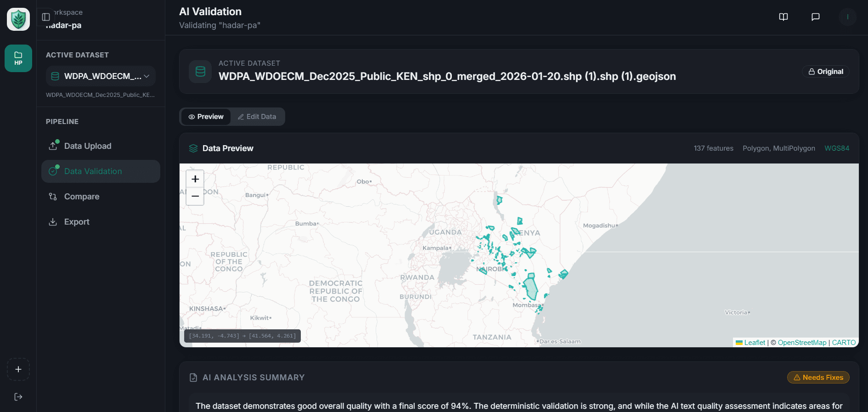The height and width of the screenshot is (412, 868).
Task: Click the truncated dataset filename under the dropdown
Action: [x=100, y=95]
